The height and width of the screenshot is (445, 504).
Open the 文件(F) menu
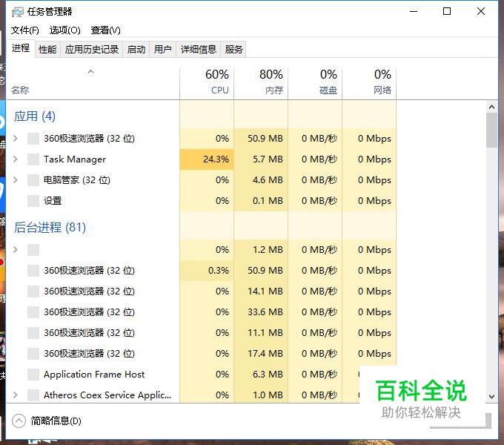tap(25, 30)
